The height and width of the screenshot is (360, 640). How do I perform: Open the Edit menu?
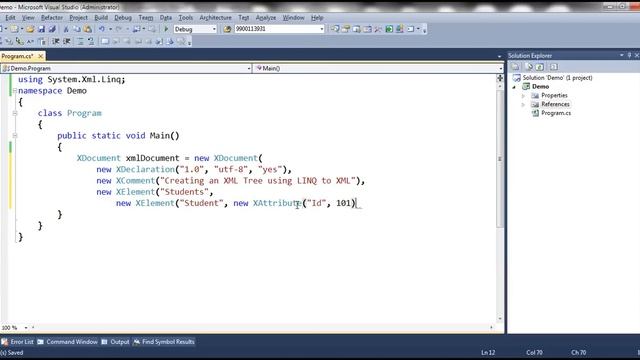pyautogui.click(x=10, y=18)
